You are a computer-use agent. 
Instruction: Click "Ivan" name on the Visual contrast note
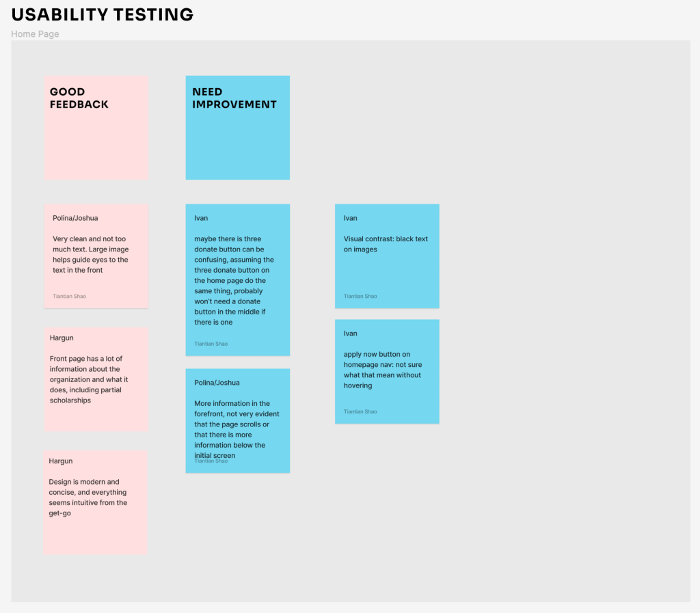click(350, 218)
